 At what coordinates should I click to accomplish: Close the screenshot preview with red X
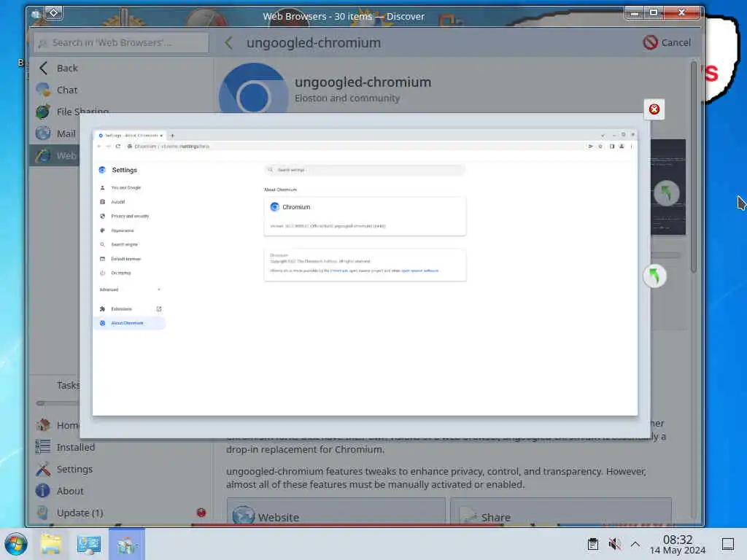pyautogui.click(x=654, y=109)
